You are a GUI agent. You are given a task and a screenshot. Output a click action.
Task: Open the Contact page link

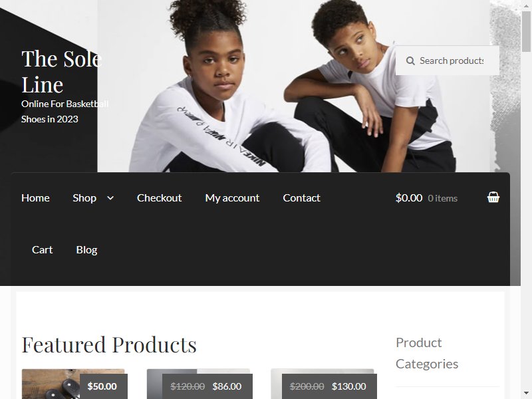301,198
